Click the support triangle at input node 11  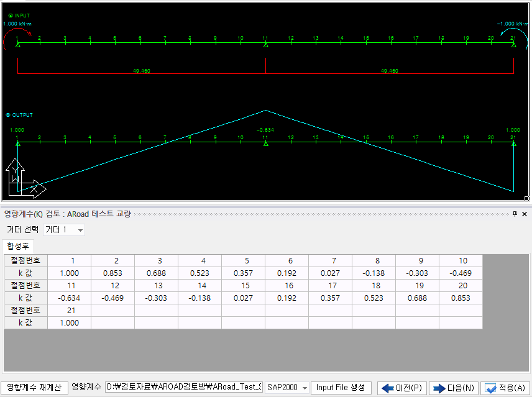coord(265,45)
